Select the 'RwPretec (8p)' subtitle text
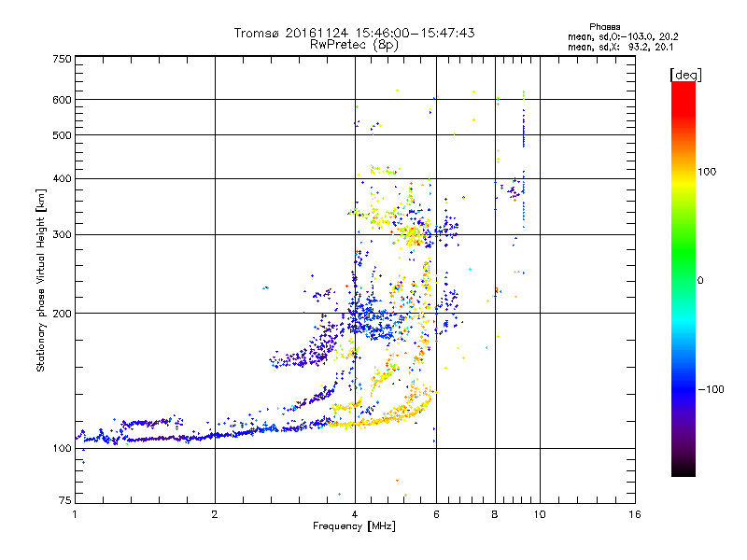This screenshot has height=560, width=747. (354, 45)
